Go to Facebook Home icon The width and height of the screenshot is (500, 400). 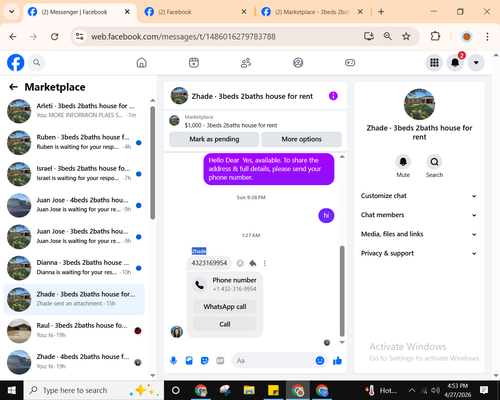[x=142, y=63]
